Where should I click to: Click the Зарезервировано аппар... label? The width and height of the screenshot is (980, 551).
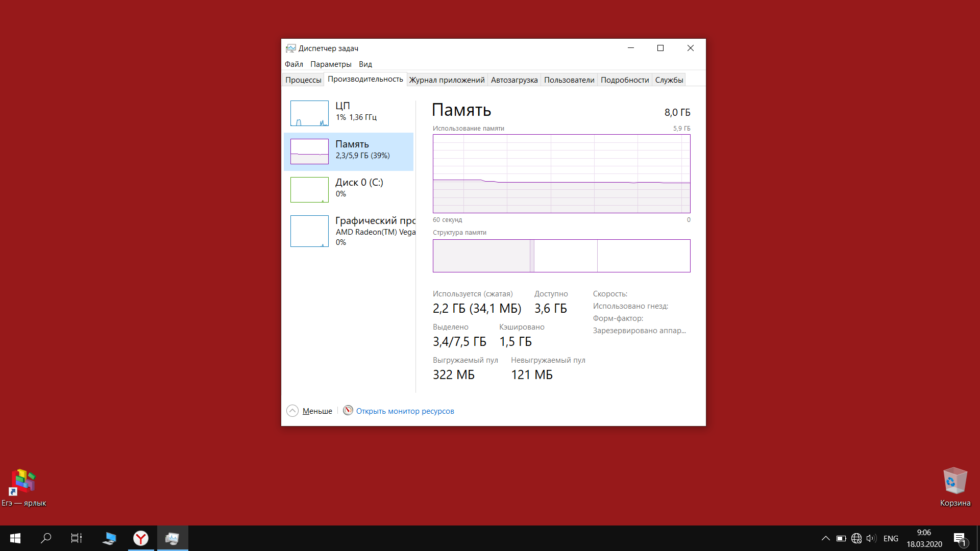tap(640, 331)
